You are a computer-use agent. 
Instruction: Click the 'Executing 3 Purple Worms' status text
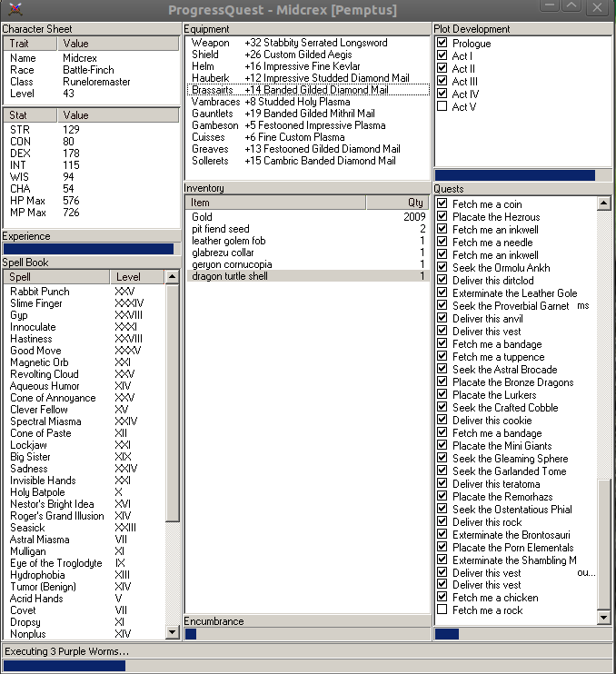pyautogui.click(x=66, y=651)
